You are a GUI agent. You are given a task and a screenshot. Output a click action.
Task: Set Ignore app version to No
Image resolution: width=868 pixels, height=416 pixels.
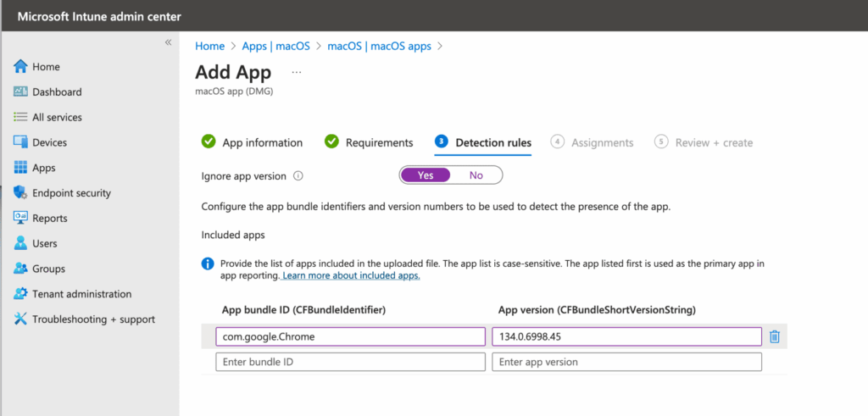[476, 175]
